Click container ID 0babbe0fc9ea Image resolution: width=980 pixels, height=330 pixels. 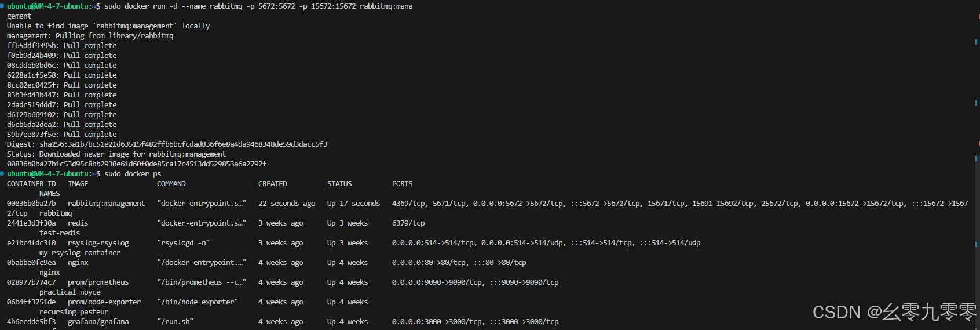[31, 263]
